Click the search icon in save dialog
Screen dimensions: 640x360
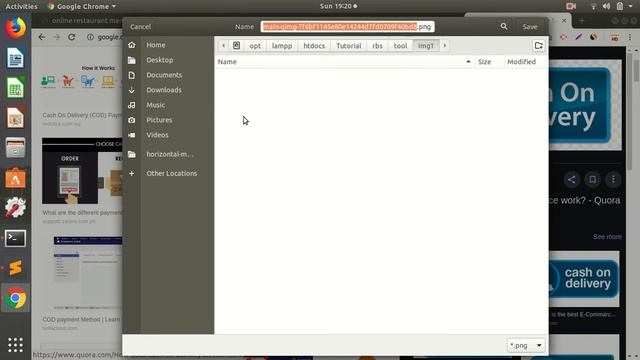[x=504, y=27]
